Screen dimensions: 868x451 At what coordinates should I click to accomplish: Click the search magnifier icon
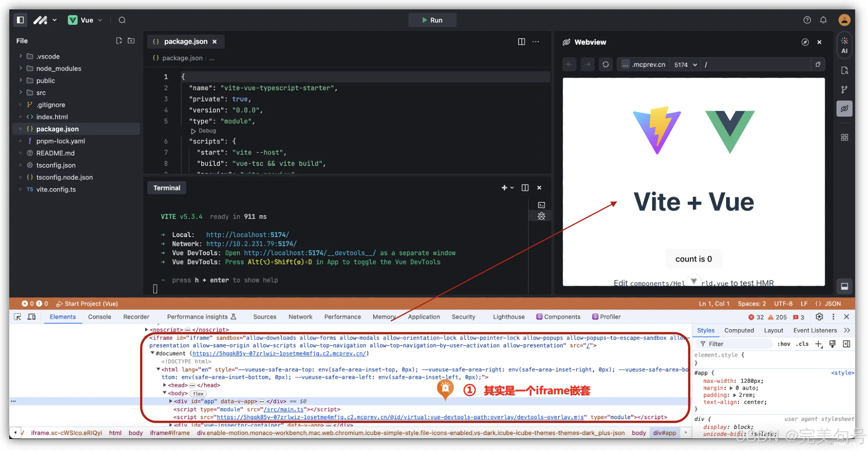[x=122, y=20]
